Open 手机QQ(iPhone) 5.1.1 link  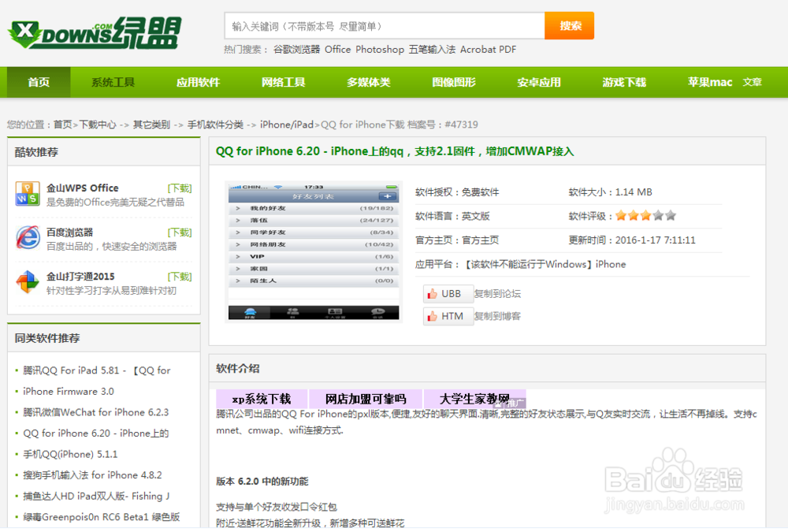pos(70,455)
